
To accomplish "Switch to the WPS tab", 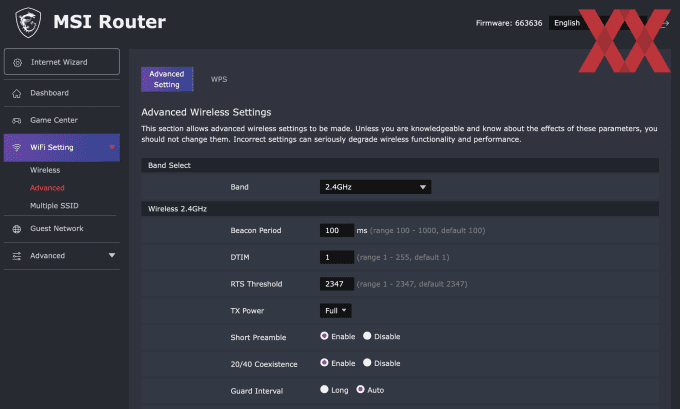I will [x=219, y=79].
